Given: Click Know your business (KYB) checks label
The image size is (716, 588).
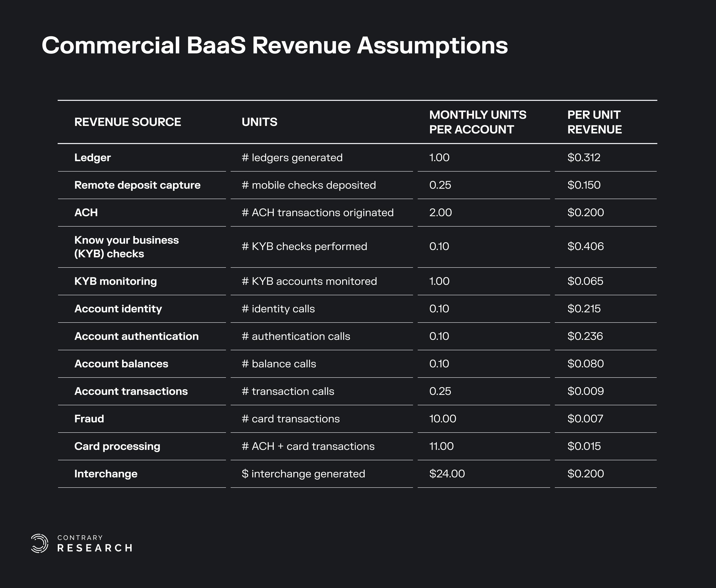Looking at the screenshot, I should [126, 247].
